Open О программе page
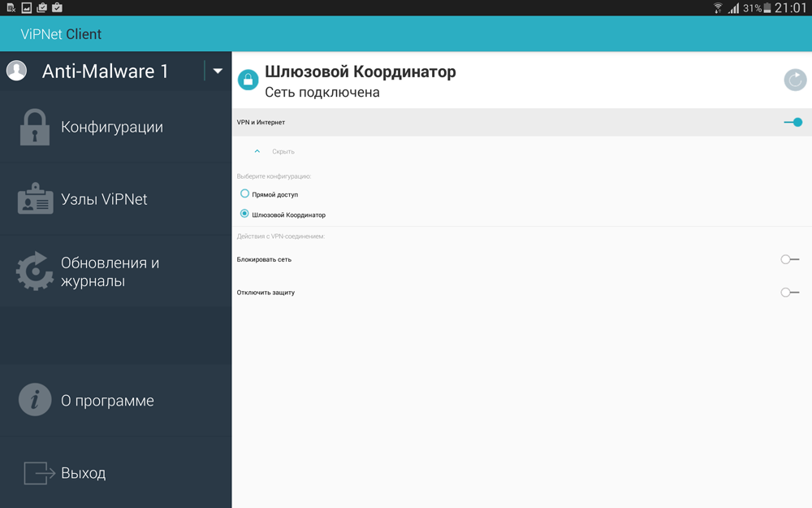 116,400
